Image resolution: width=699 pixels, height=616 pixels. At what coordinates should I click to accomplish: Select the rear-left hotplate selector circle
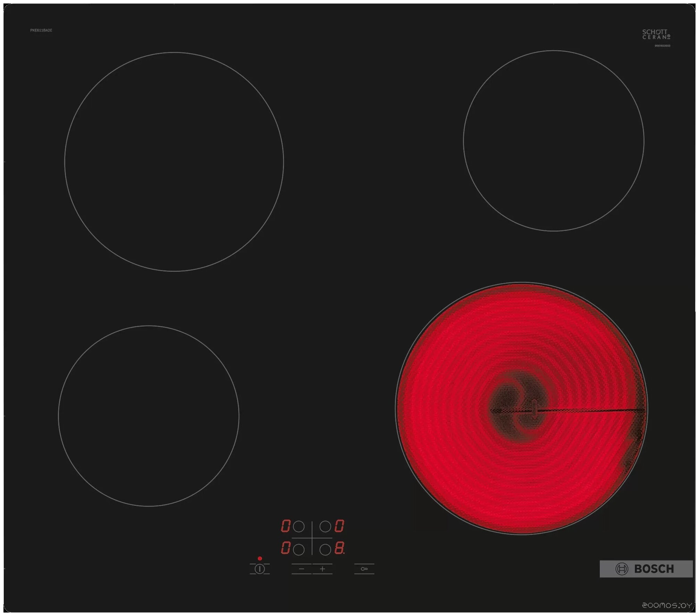point(299,527)
